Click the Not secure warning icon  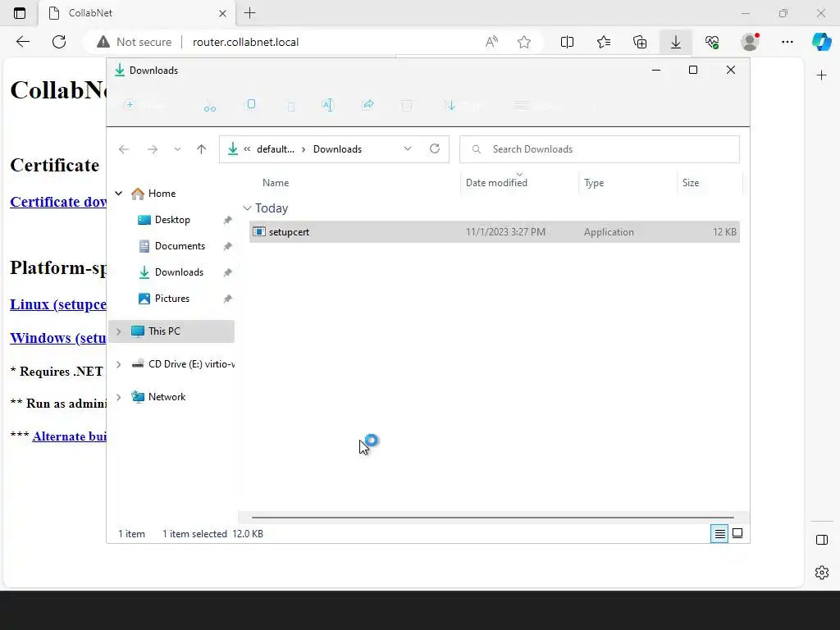103,42
